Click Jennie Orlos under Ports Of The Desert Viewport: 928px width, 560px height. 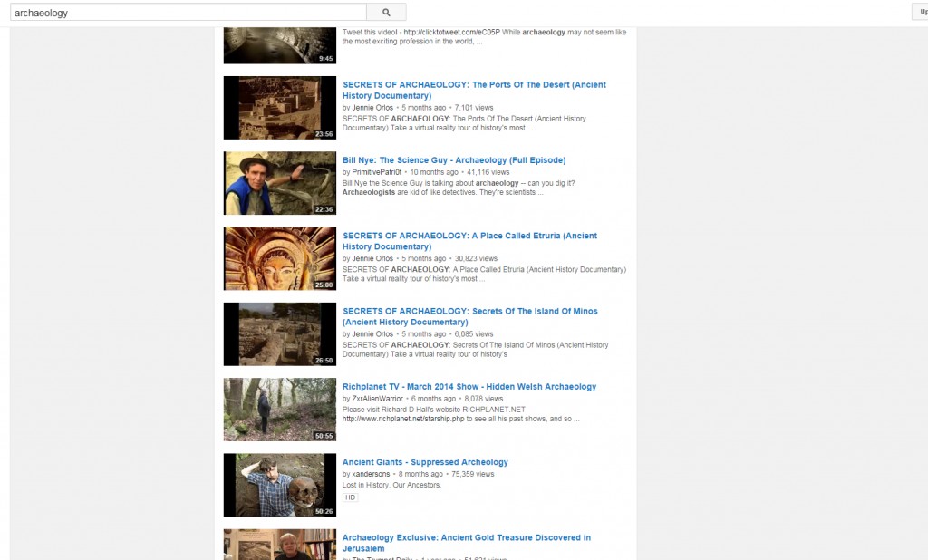372,108
